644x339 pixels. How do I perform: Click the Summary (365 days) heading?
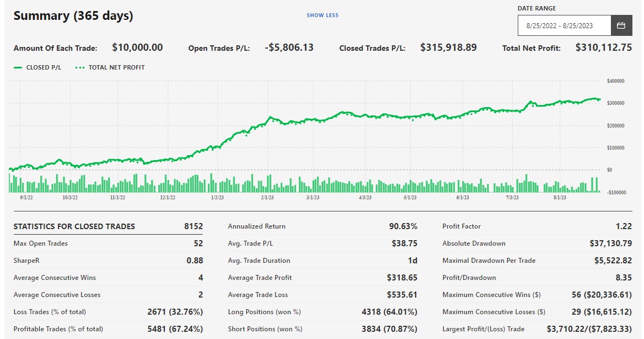click(x=73, y=16)
